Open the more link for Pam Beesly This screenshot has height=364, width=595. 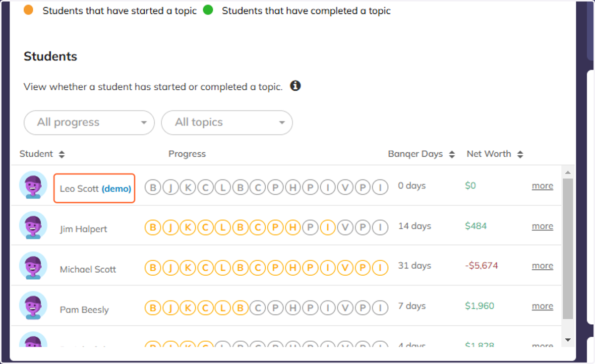[542, 306]
